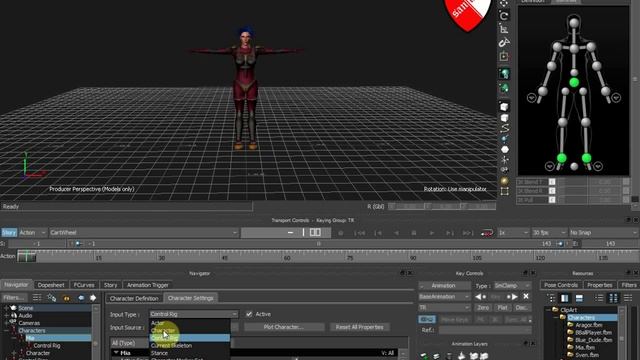640x360 pixels.
Task: Toggle the IK Pull checkbox
Action: pyautogui.click(x=552, y=200)
